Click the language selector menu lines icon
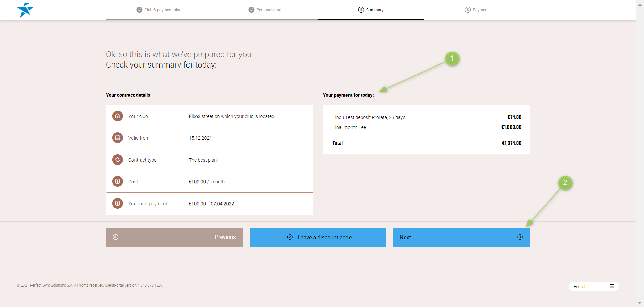Screen dimensions: 644x307 [612, 286]
